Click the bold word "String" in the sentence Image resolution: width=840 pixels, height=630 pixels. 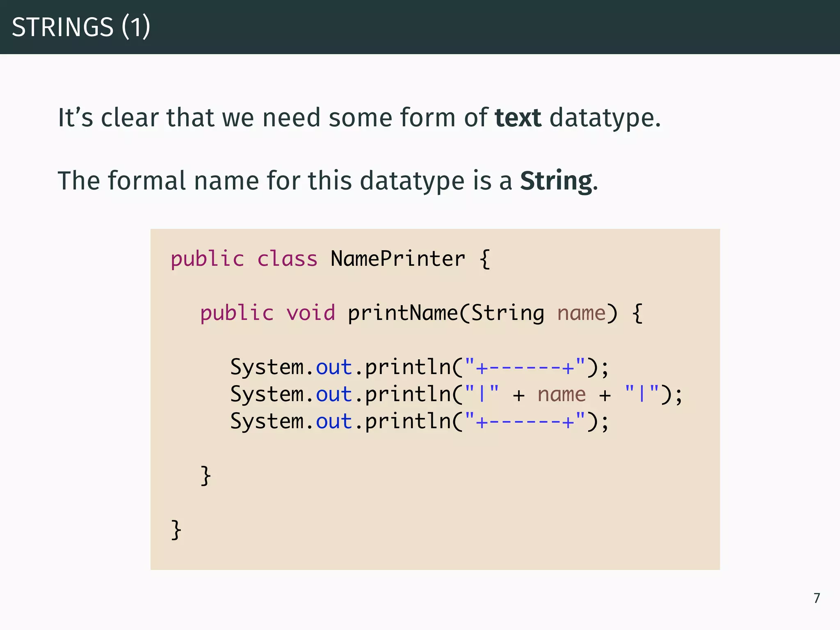556,181
